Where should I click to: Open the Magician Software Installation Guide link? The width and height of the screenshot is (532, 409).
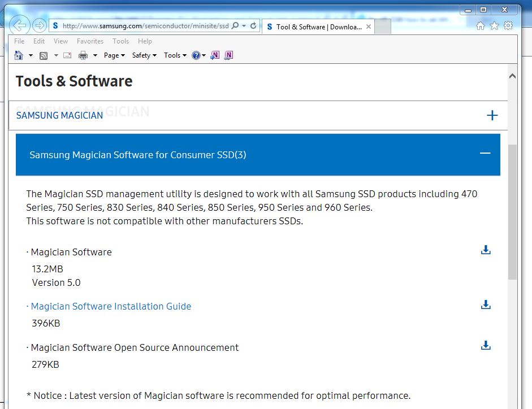[x=111, y=306]
